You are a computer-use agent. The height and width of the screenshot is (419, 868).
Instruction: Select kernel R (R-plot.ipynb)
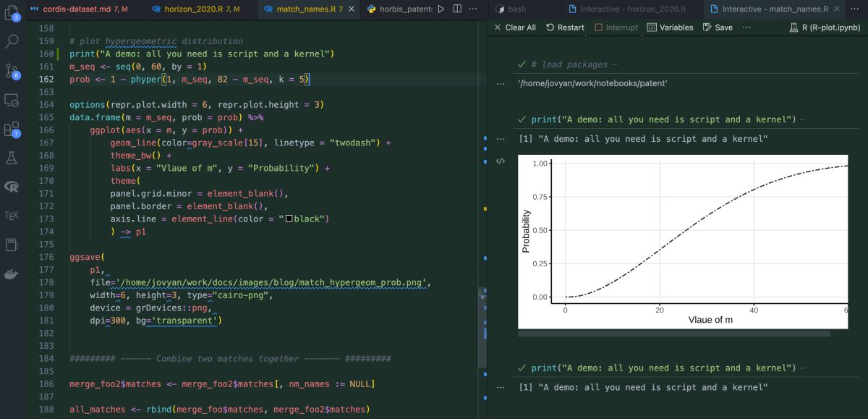[x=826, y=27]
